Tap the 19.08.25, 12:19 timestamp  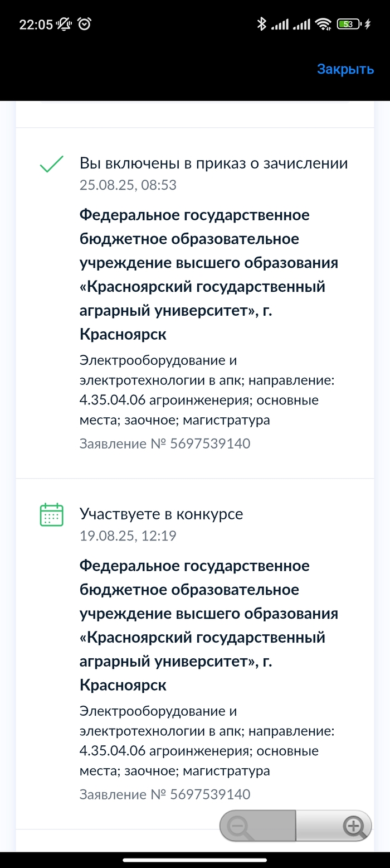pyautogui.click(x=128, y=536)
